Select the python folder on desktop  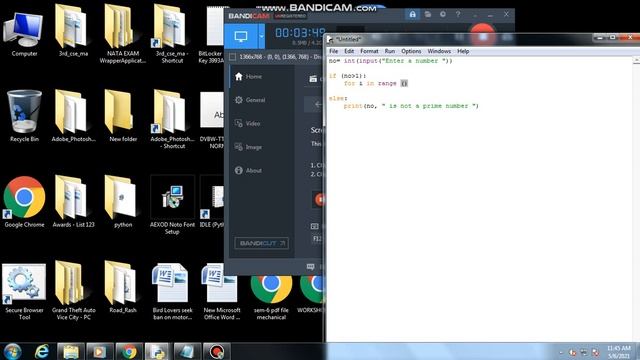pos(122,202)
